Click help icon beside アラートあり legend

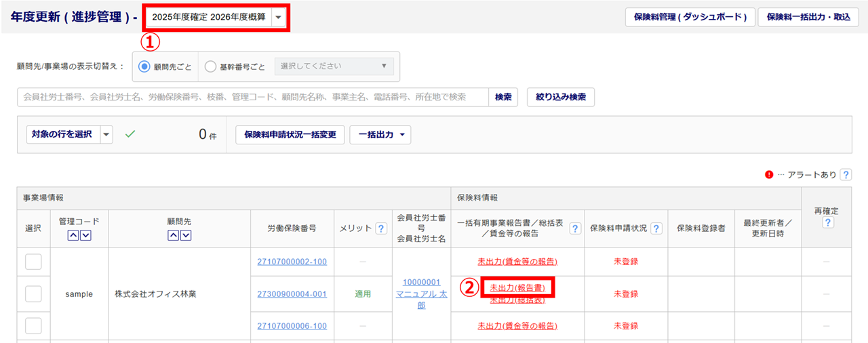click(x=846, y=175)
